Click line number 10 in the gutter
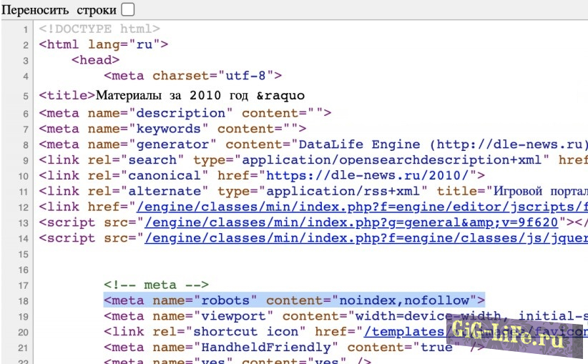Image resolution: width=588 pixels, height=364 pixels. [24, 175]
